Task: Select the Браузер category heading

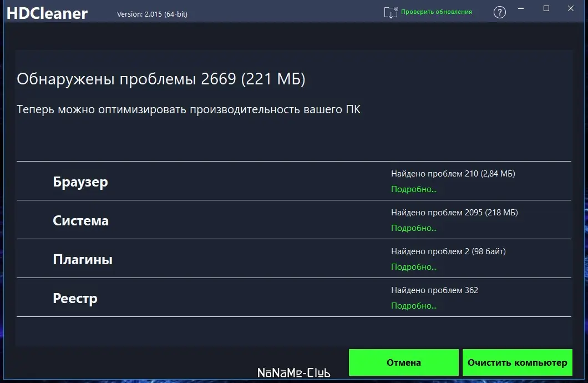Action: click(x=80, y=182)
